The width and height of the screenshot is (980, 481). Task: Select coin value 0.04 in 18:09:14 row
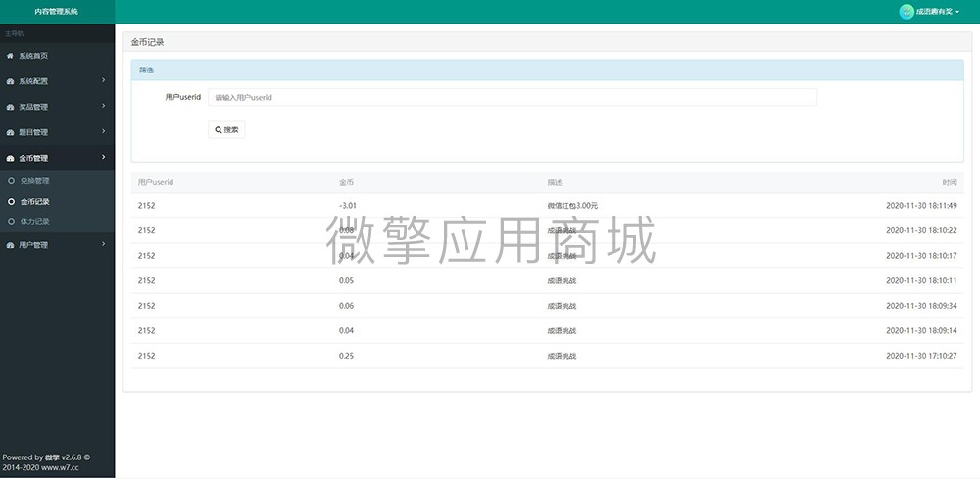click(346, 330)
